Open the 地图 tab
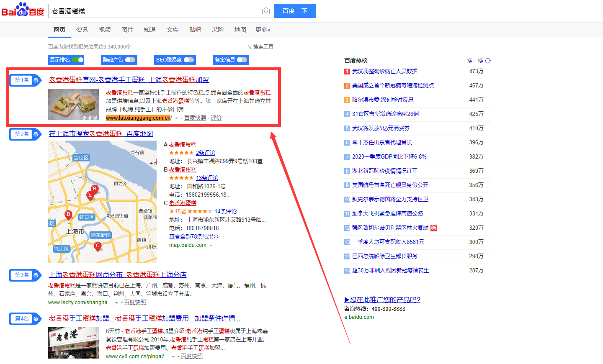Viewport: 603px width, 364px height. [x=240, y=30]
